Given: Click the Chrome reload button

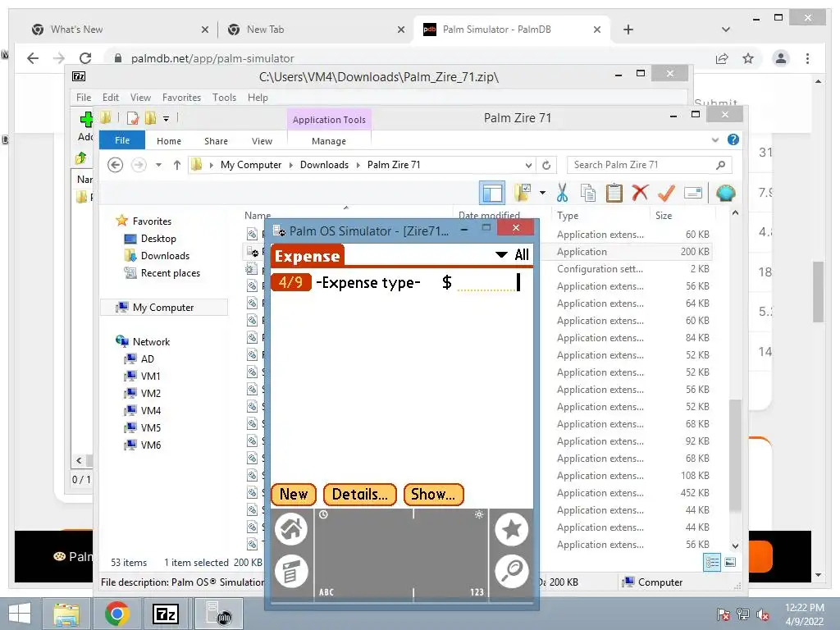Looking at the screenshot, I should pyautogui.click(x=85, y=58).
